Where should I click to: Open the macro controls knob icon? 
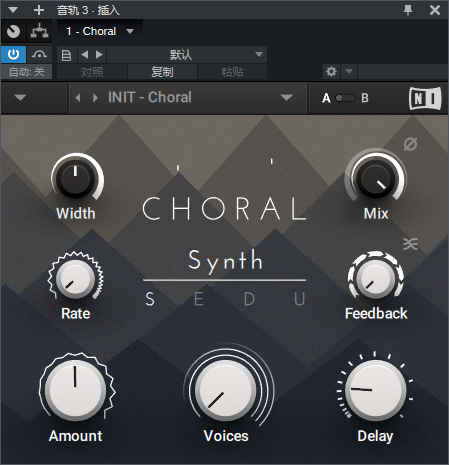pyautogui.click(x=13, y=31)
